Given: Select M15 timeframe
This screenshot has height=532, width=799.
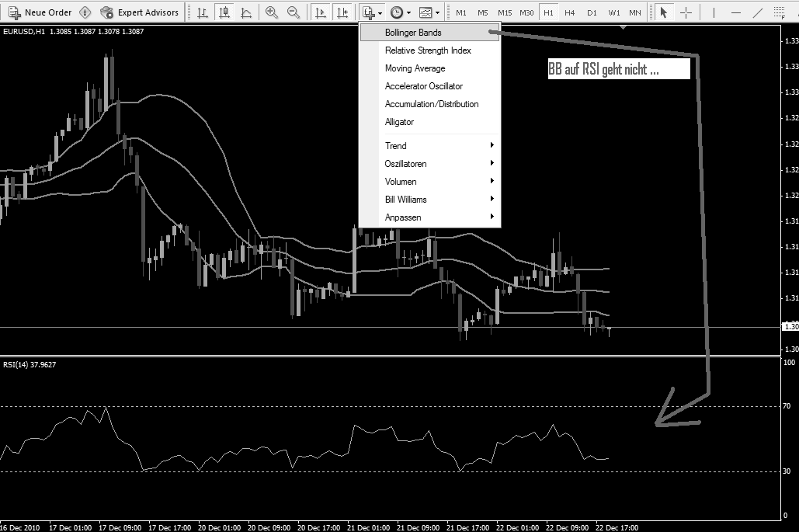Looking at the screenshot, I should point(505,12).
